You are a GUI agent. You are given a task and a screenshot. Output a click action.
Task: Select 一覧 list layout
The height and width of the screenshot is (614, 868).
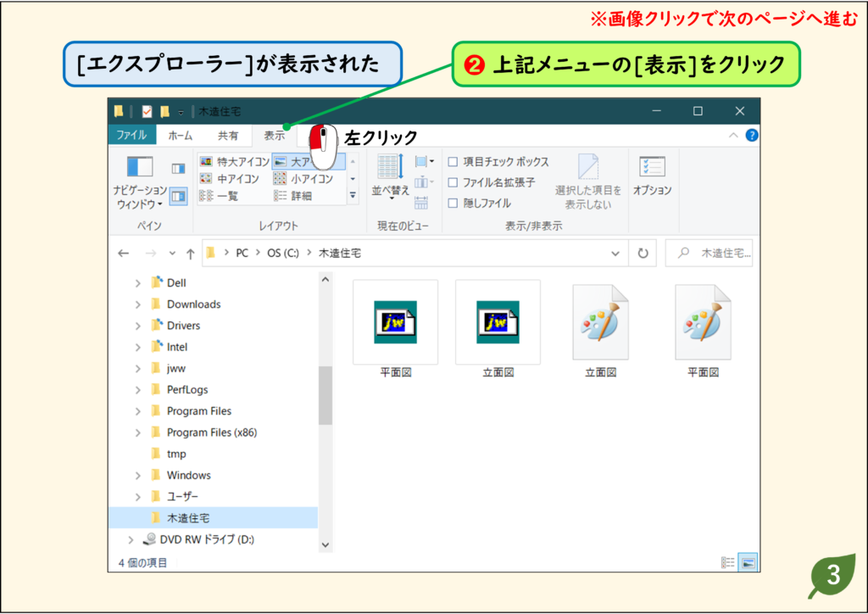point(220,196)
